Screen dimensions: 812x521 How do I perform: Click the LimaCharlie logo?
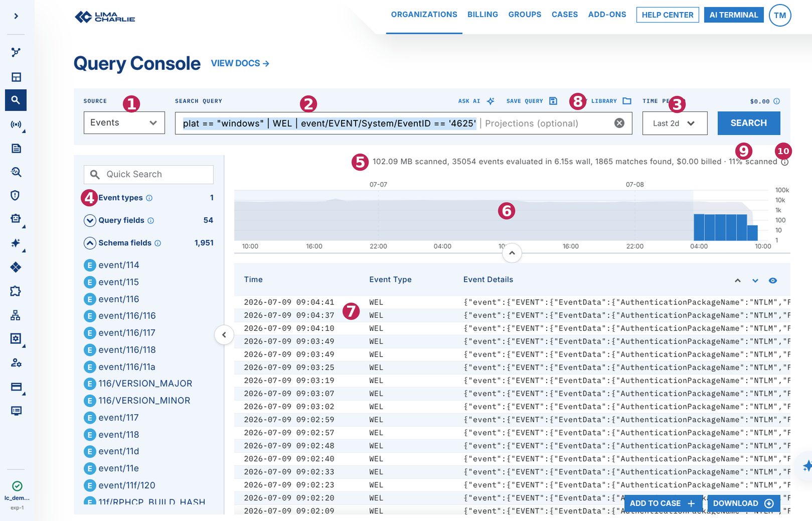105,17
